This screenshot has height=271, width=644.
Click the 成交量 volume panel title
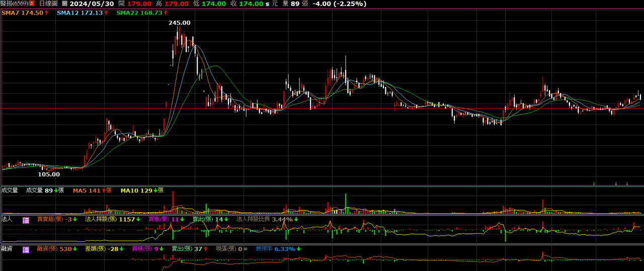click(10, 190)
